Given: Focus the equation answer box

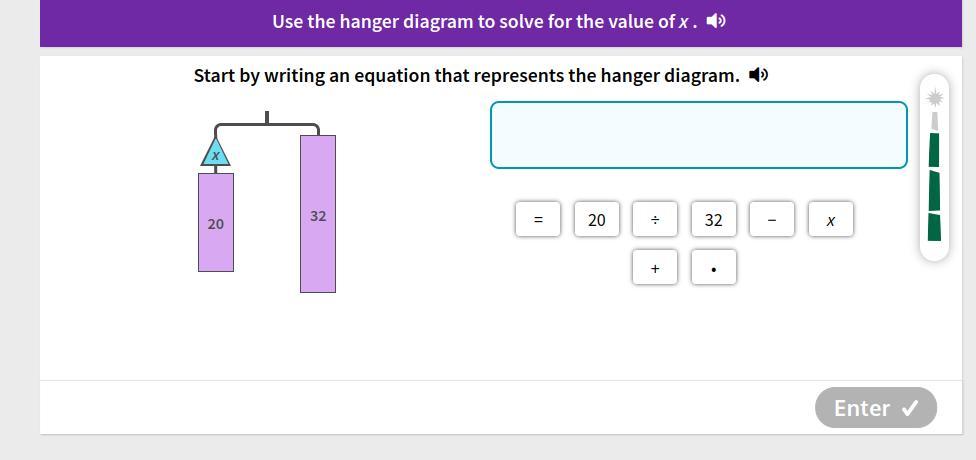Looking at the screenshot, I should coord(698,135).
